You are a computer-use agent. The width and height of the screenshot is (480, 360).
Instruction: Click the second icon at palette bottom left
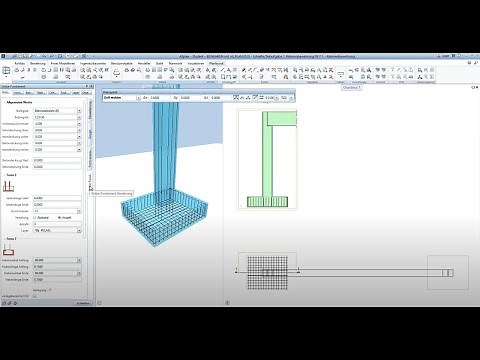point(9,303)
